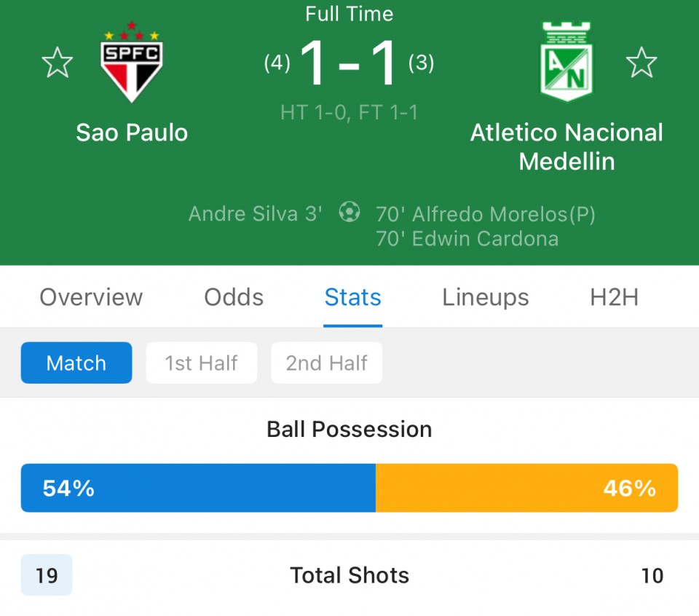Tap the blue 54% possession bar
Viewport: 699px width, 616px height.
[x=198, y=488]
